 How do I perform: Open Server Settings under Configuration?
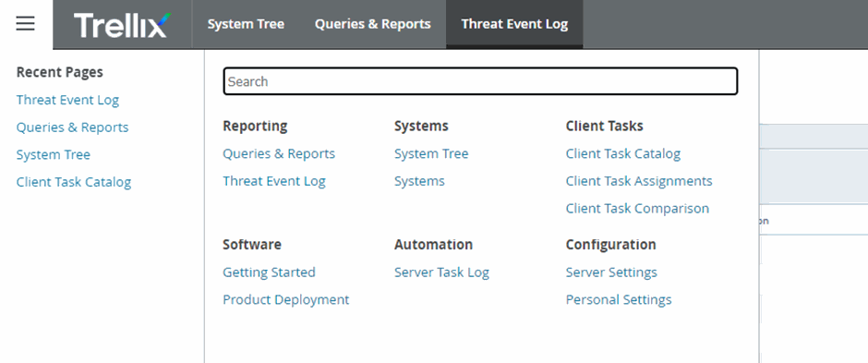[611, 272]
